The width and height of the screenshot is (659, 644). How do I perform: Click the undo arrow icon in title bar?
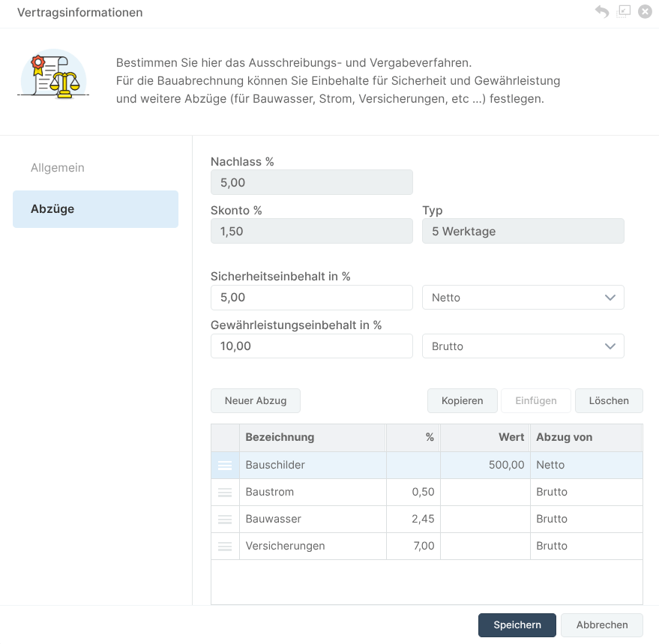pyautogui.click(x=602, y=12)
